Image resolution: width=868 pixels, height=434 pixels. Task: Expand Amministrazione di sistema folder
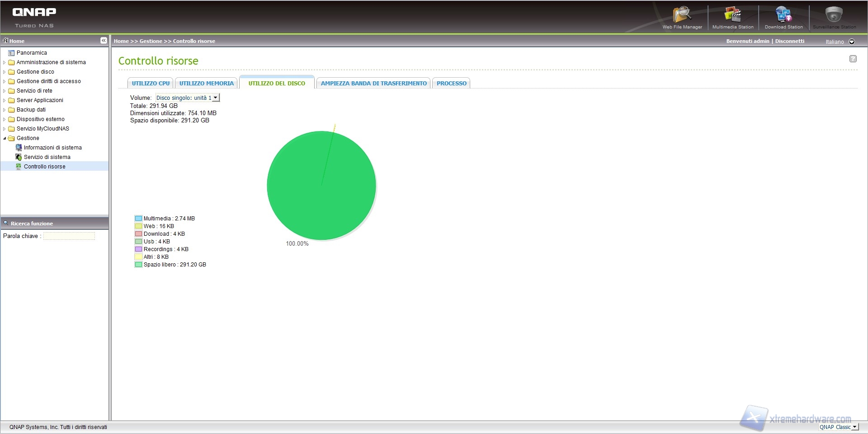(5, 62)
